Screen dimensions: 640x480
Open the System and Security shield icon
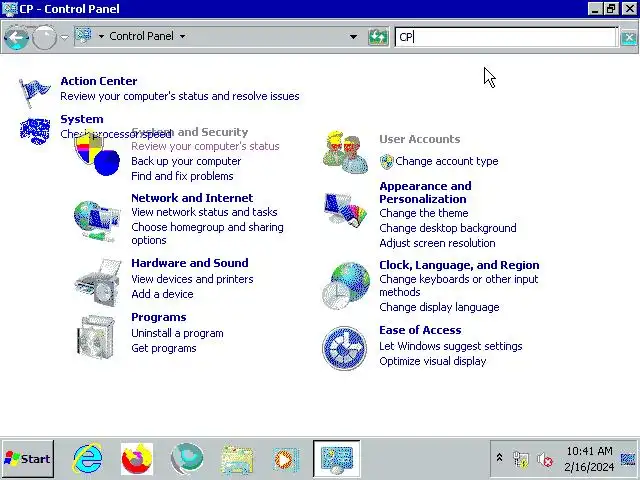pos(97,153)
